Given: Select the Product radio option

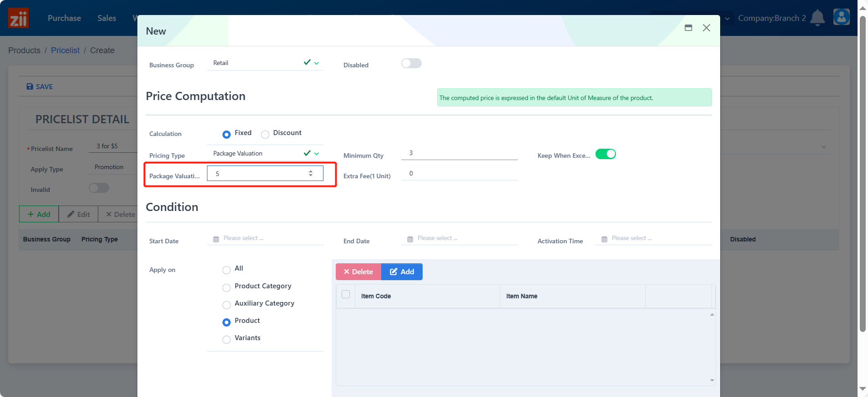Looking at the screenshot, I should (227, 322).
